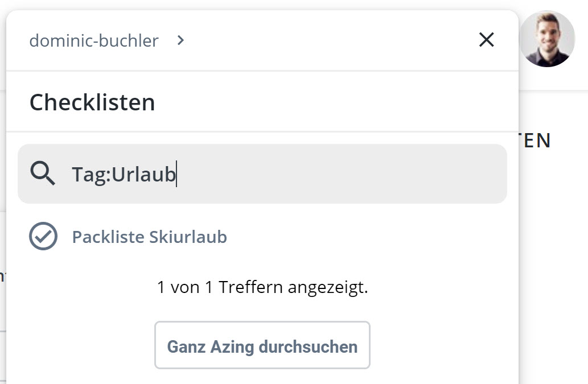Open the breadcrumb arrow after the username

click(180, 40)
